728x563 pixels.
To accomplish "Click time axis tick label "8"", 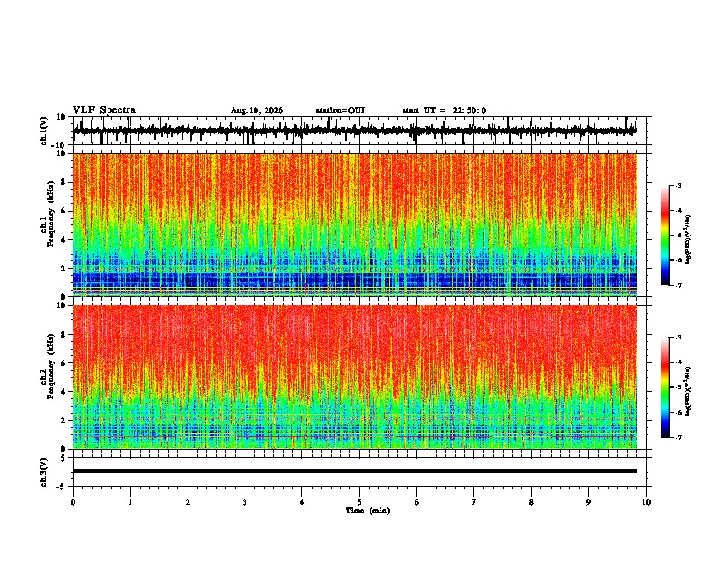I will point(531,502).
